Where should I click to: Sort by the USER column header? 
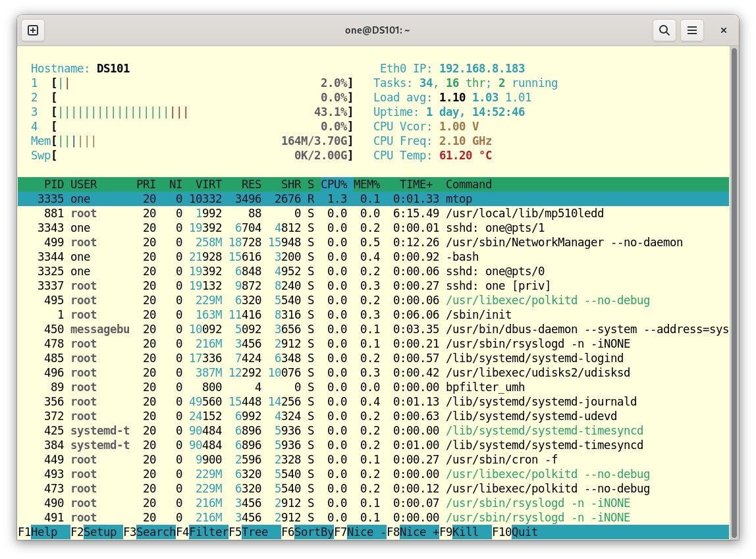point(84,184)
